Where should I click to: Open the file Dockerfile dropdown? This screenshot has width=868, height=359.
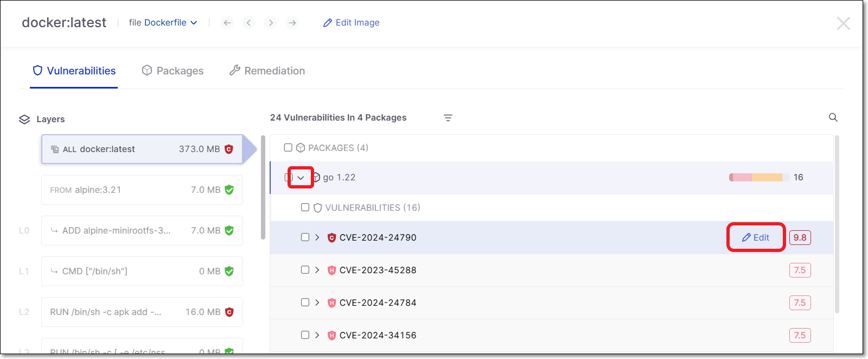point(163,23)
